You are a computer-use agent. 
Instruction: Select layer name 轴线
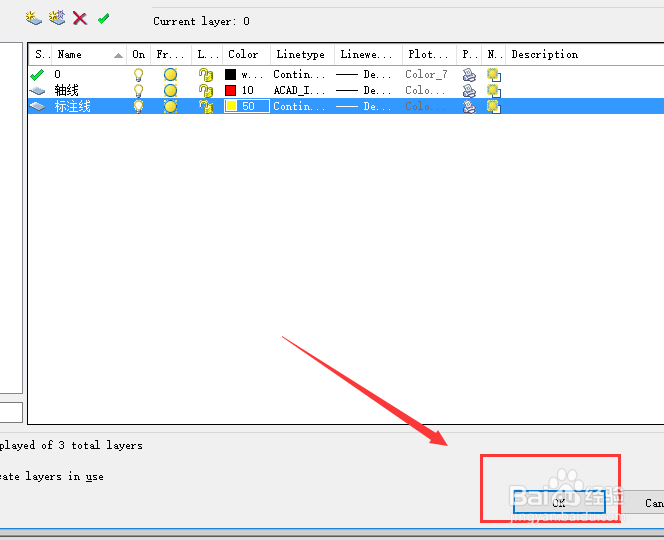(66, 91)
